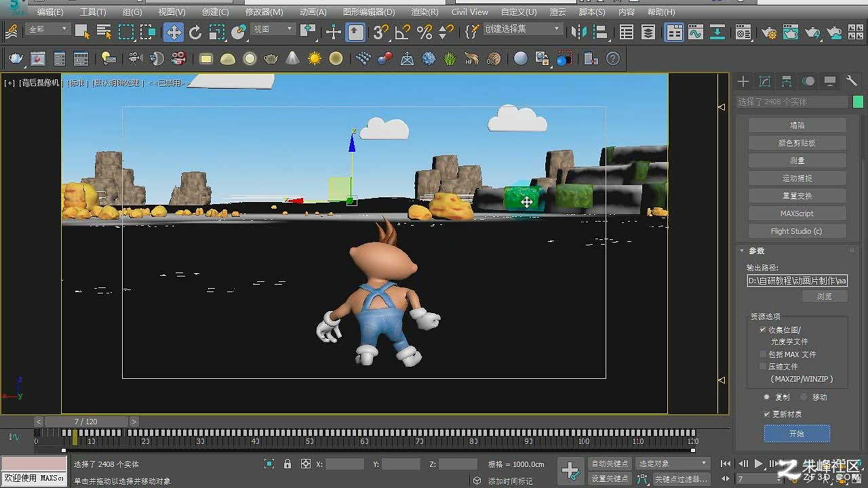Open the Render Setup teapot-gear icon

(769, 32)
